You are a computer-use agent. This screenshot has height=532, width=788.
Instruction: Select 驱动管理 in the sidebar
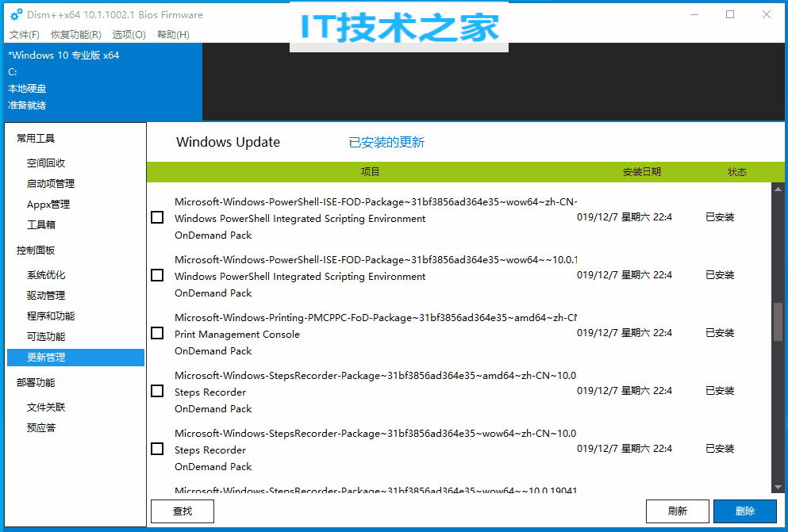point(46,295)
